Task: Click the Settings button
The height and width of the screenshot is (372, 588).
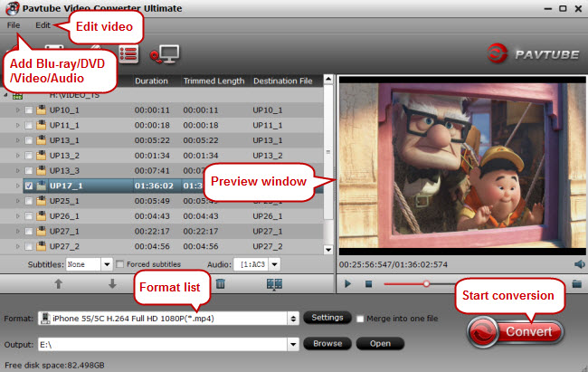Action: click(x=327, y=318)
